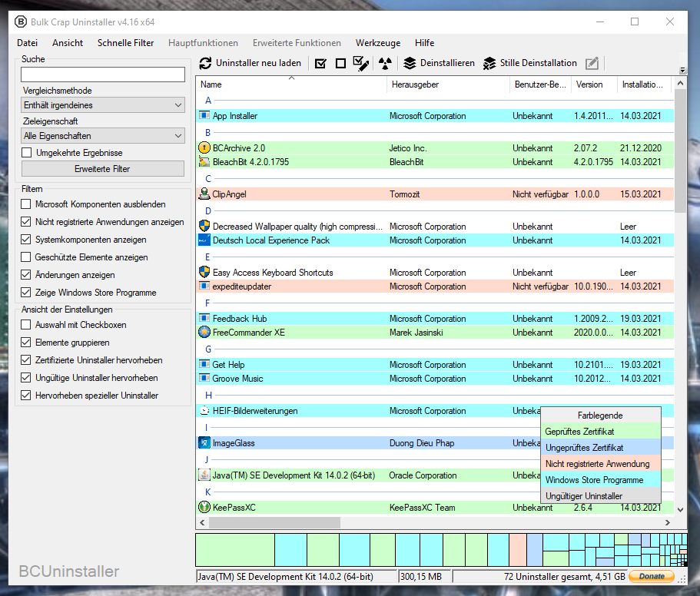
Task: Sort list by Name column header
Action: point(291,84)
